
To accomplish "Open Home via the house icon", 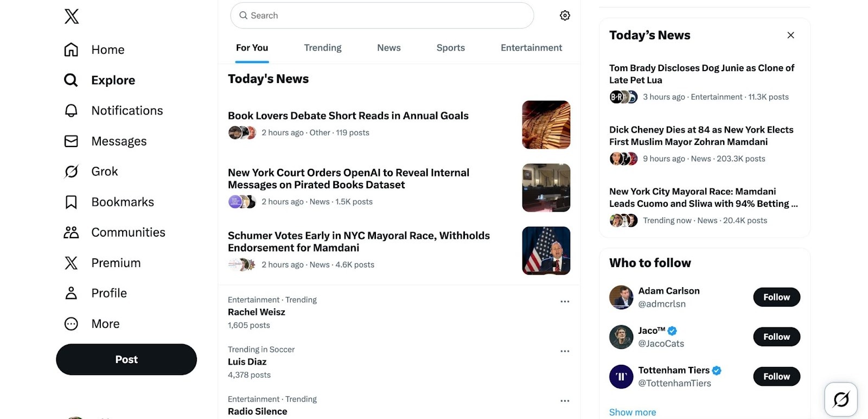I will [71, 50].
